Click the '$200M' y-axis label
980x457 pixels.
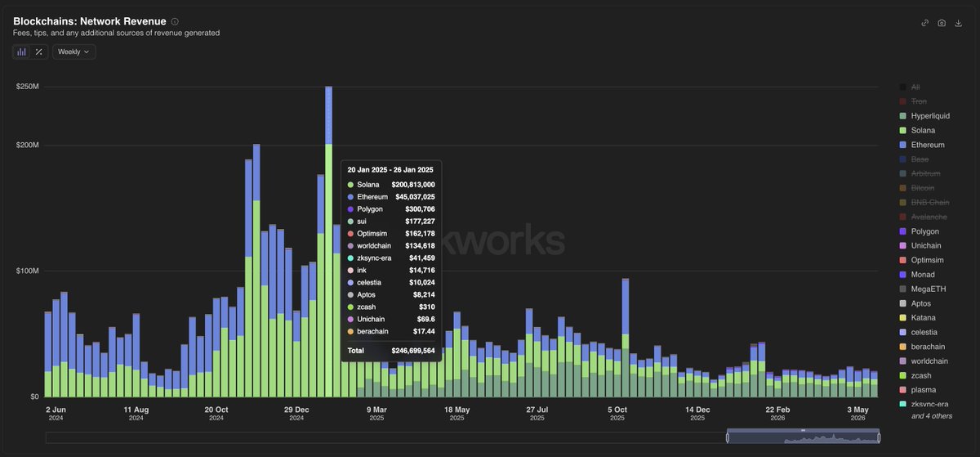point(28,145)
